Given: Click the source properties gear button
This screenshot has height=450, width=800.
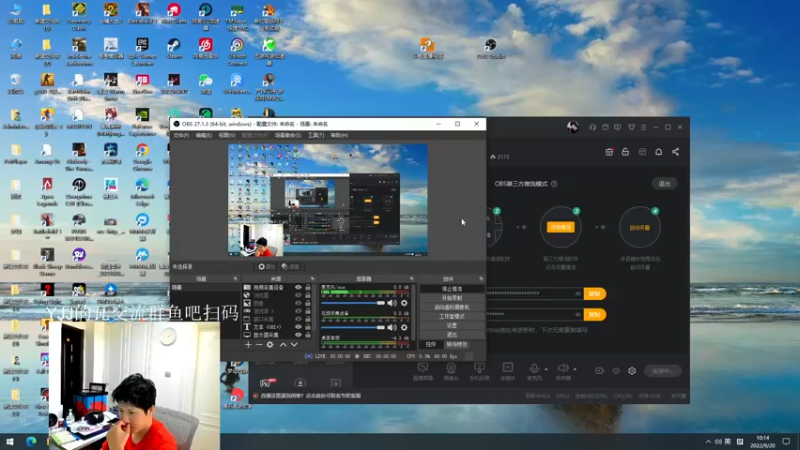Looking at the screenshot, I should 266,266.
